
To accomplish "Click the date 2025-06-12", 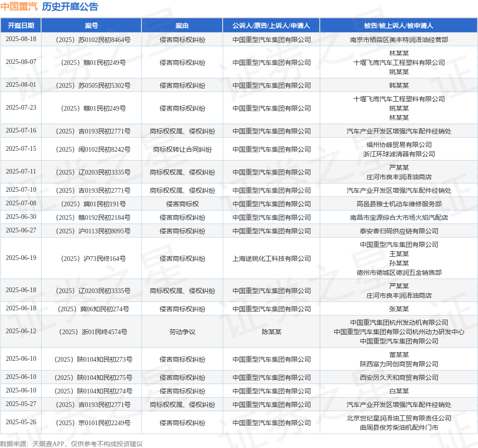I will [x=21, y=331].
